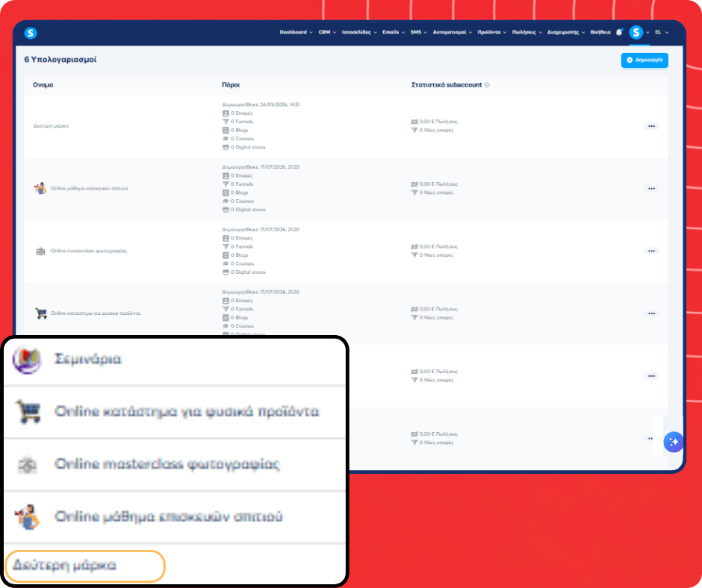Click the systeme.io S logo

(31, 33)
